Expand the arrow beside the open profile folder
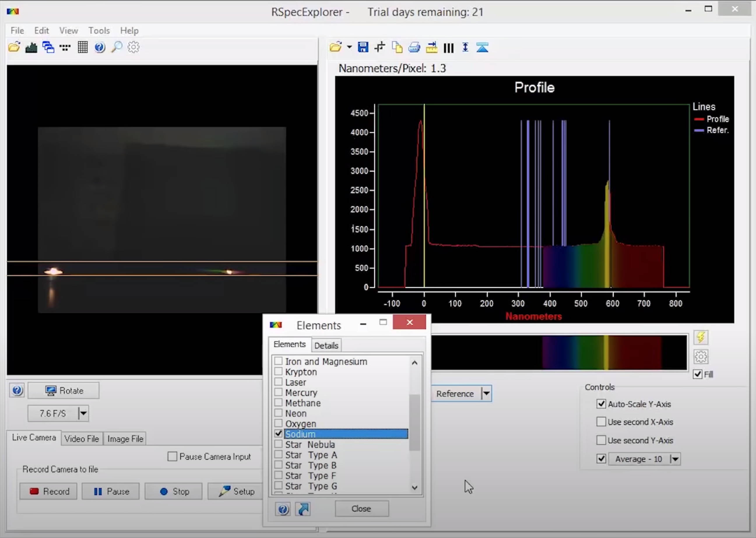Screen dimensions: 756x538 349,48
